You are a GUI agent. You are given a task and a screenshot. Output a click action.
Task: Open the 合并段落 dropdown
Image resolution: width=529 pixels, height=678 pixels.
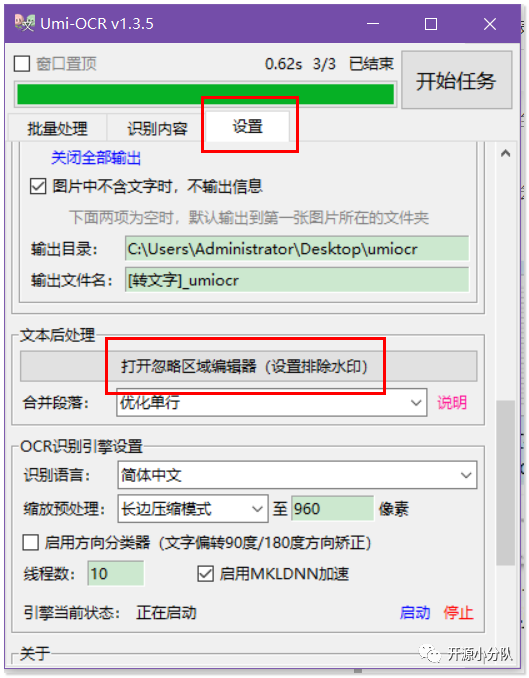point(272,403)
